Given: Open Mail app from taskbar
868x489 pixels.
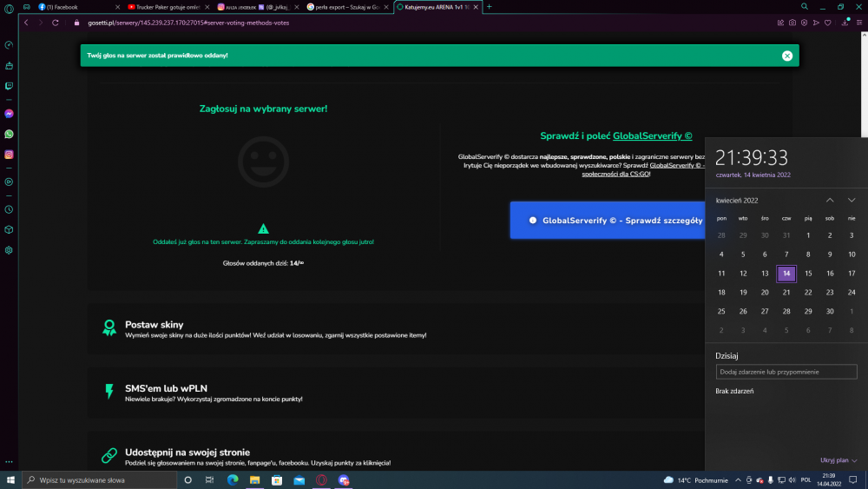Looking at the screenshot, I should [299, 480].
